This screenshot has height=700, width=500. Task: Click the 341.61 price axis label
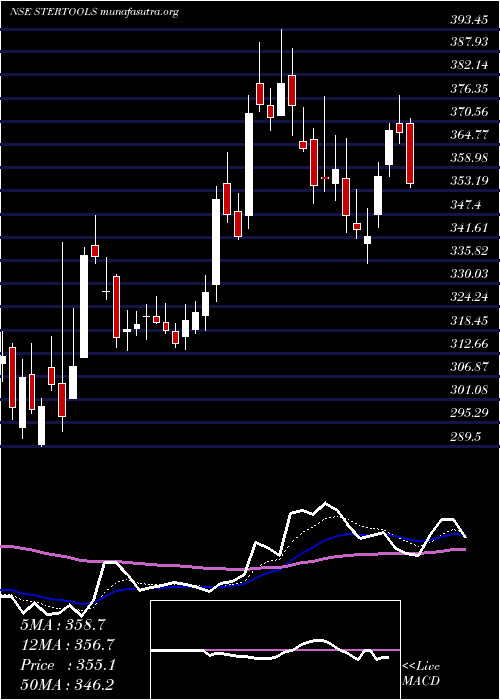tap(469, 228)
